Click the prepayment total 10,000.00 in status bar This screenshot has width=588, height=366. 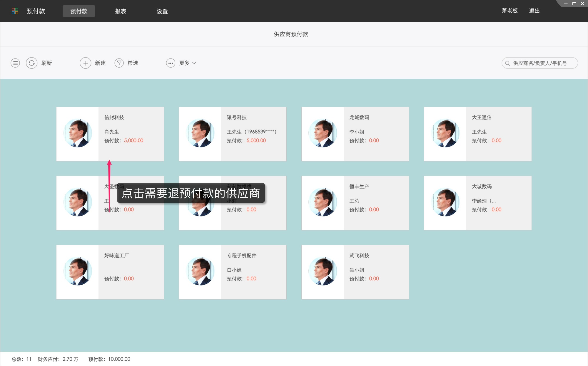click(119, 359)
